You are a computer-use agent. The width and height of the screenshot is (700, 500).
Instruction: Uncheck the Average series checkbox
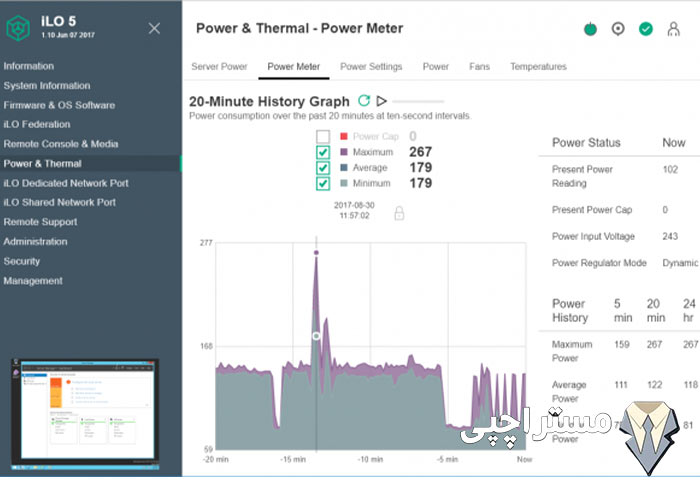click(x=323, y=168)
